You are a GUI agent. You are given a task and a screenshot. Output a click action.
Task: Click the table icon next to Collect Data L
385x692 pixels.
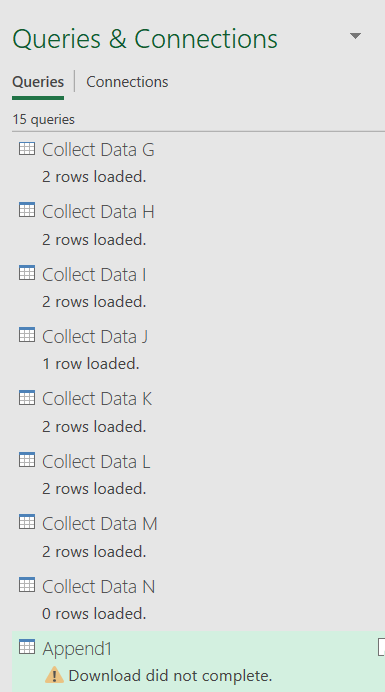coord(26,460)
